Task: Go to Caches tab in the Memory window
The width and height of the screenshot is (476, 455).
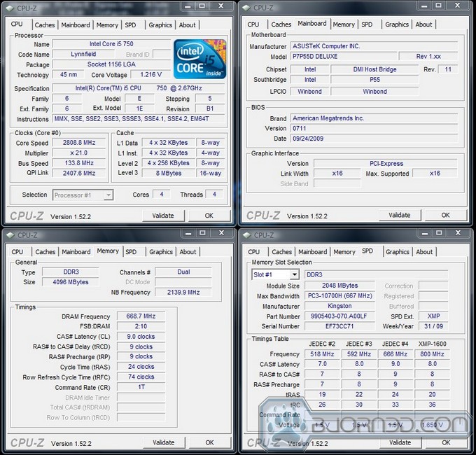Action: (x=45, y=251)
